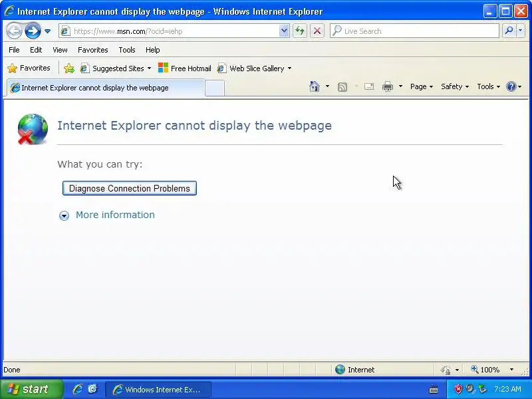Expand the address bar history dropdown
This screenshot has height=399, width=532.
[284, 31]
